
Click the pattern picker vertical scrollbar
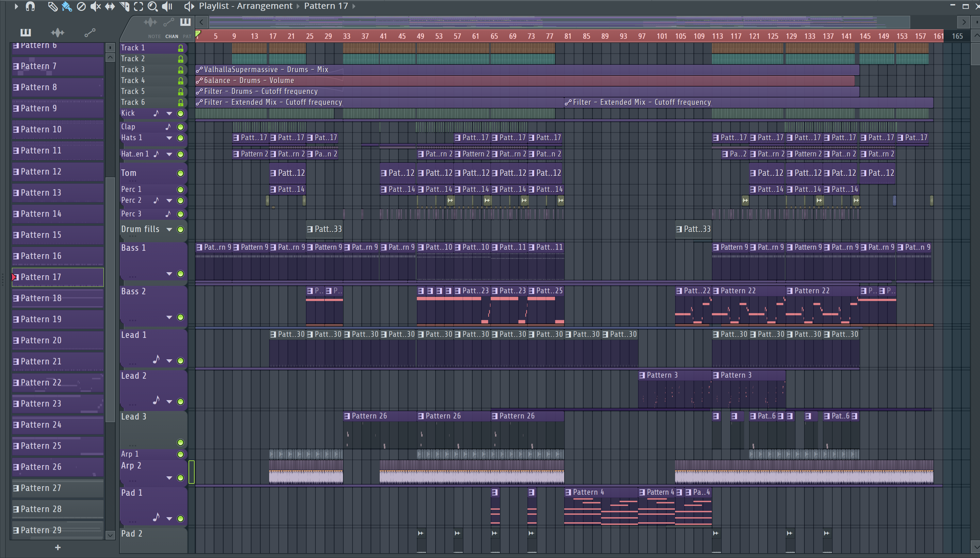pyautogui.click(x=110, y=299)
